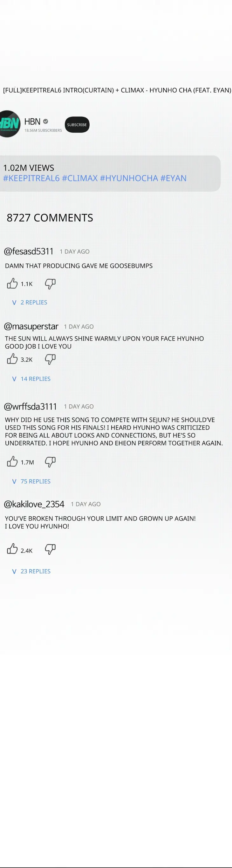Expand 23 replies under @kakilove_2354

coord(31,571)
